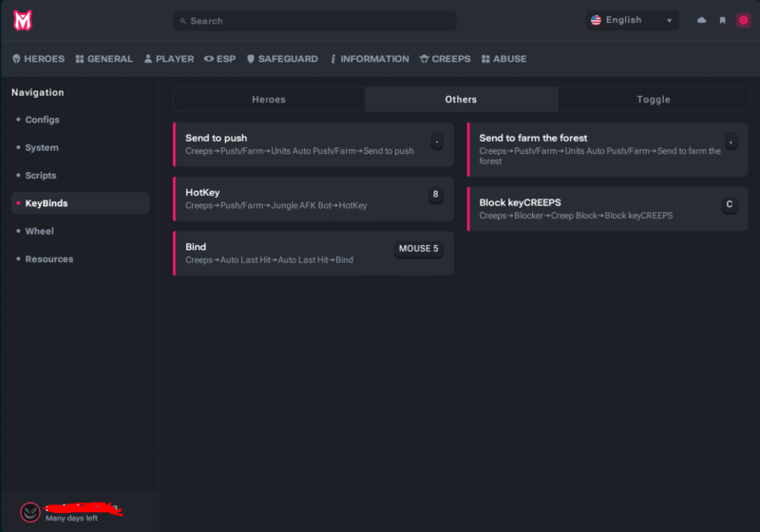This screenshot has height=532, width=760.
Task: Click the Block keyCREEPS C key button
Action: (x=730, y=205)
